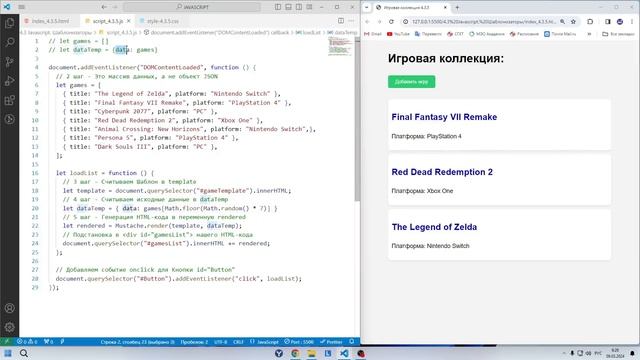Click script_4.3.5.js in the breadcrumb
This screenshot has width=640, height=360.
(x=122, y=32)
